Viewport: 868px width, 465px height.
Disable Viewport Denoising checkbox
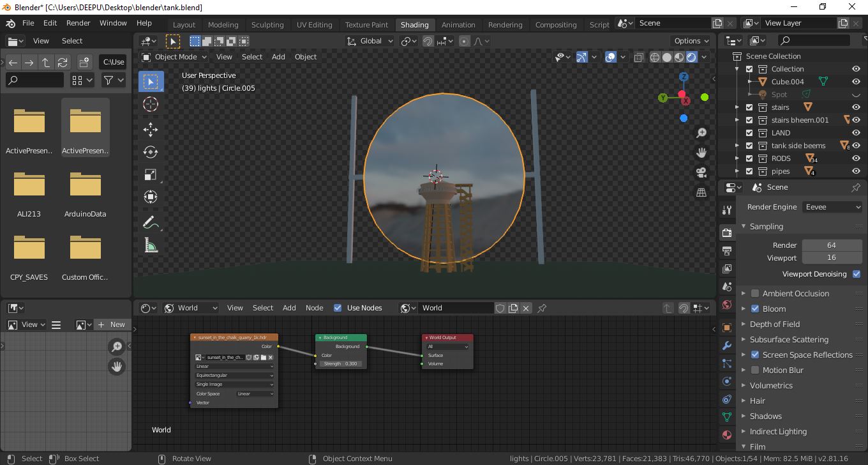(857, 274)
